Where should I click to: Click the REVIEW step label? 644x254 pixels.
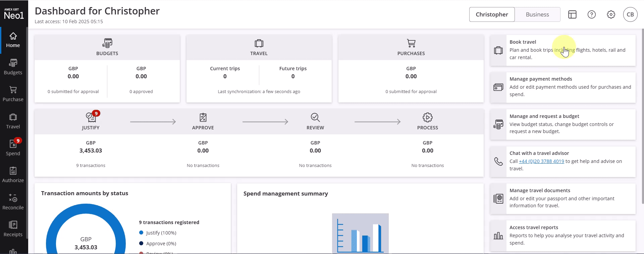pyautogui.click(x=315, y=128)
